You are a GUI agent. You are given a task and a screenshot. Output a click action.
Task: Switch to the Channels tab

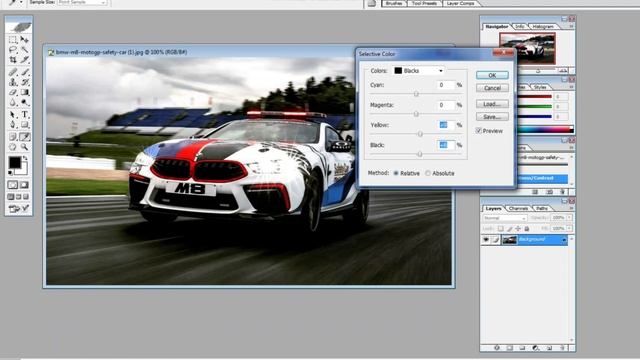(519, 209)
